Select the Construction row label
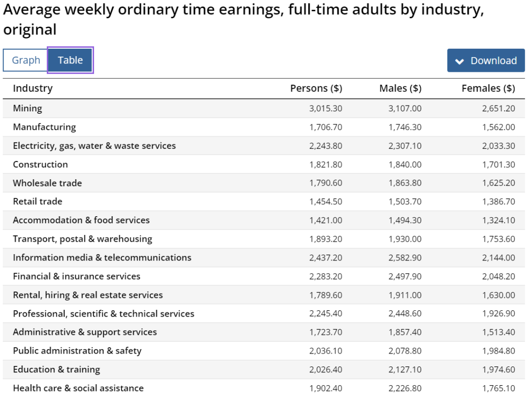Image resolution: width=532 pixels, height=395 pixels. 40,165
